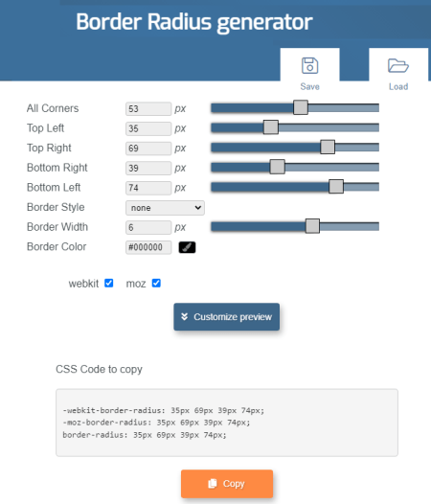This screenshot has width=431, height=504.
Task: Click the Border Width label
Action: (x=57, y=227)
